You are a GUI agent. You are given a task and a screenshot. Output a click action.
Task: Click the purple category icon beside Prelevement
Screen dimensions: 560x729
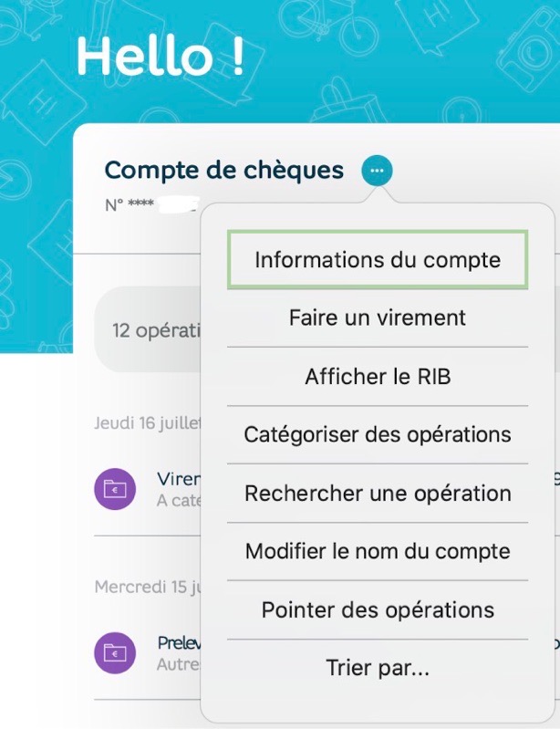point(116,651)
